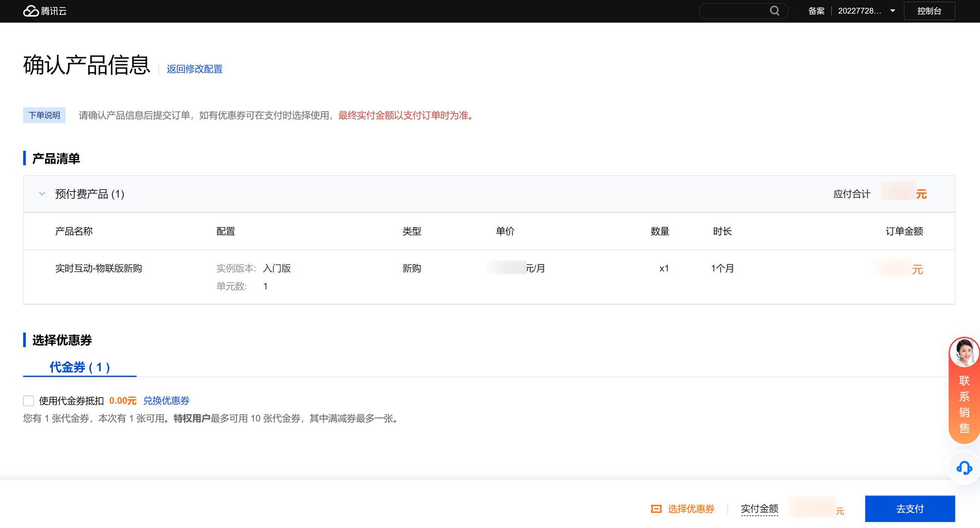The image size is (980, 528).
Task: Open account menu 20227728...
Action: (x=859, y=11)
